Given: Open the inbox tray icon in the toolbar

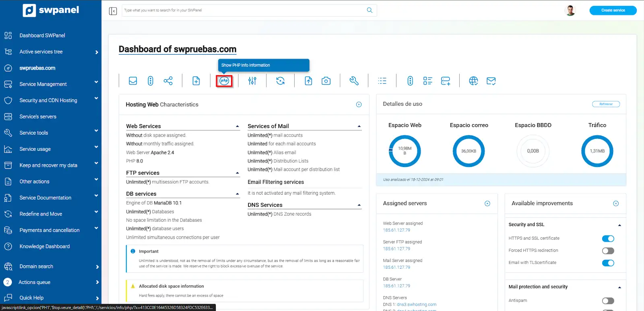Looking at the screenshot, I should click(133, 81).
